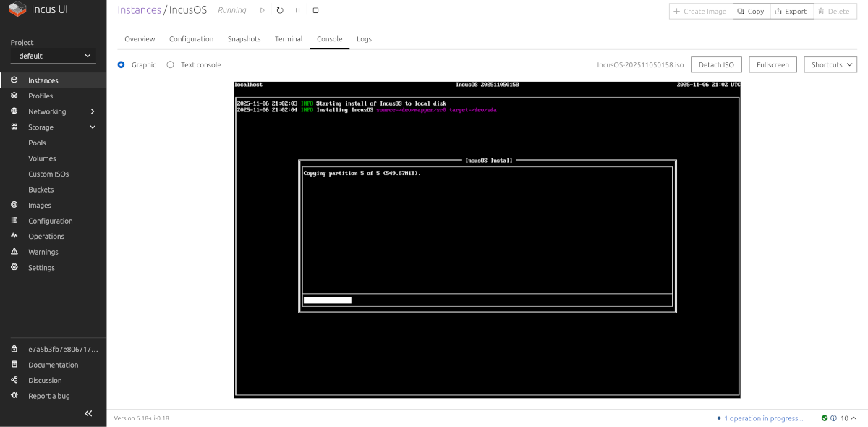Stop the IncusOS instance
Screen dimensions: 868x427
tap(315, 9)
